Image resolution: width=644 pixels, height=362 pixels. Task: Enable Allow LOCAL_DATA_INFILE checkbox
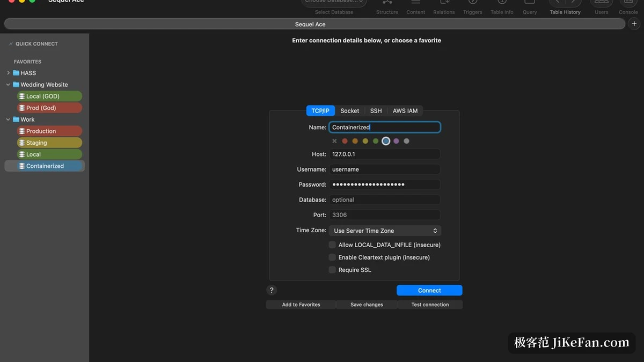point(332,245)
